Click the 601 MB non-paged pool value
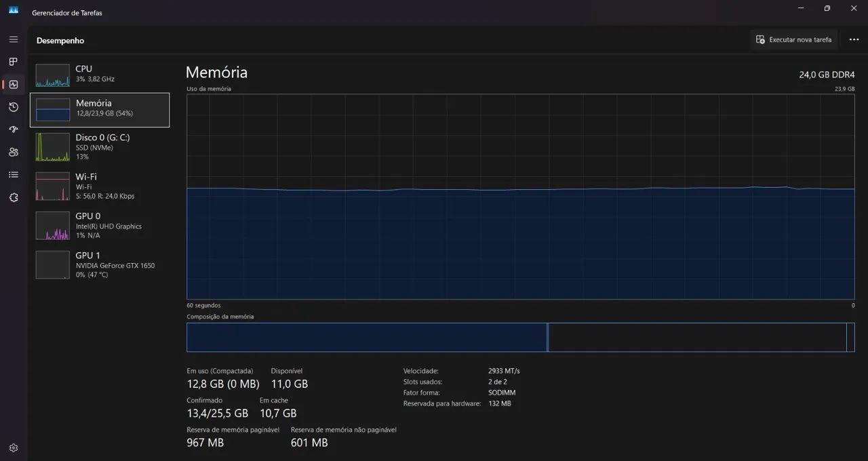868x461 pixels. (x=309, y=443)
